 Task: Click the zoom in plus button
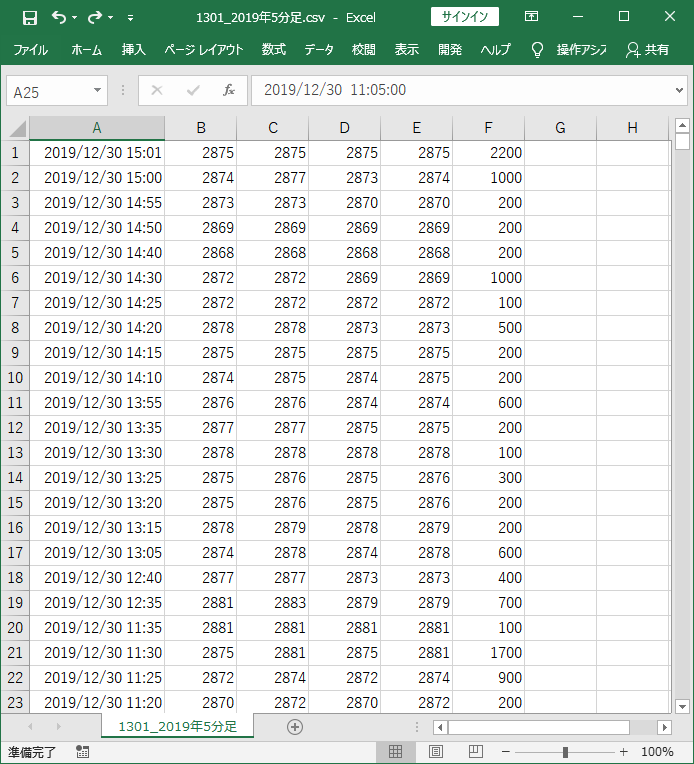click(x=623, y=752)
